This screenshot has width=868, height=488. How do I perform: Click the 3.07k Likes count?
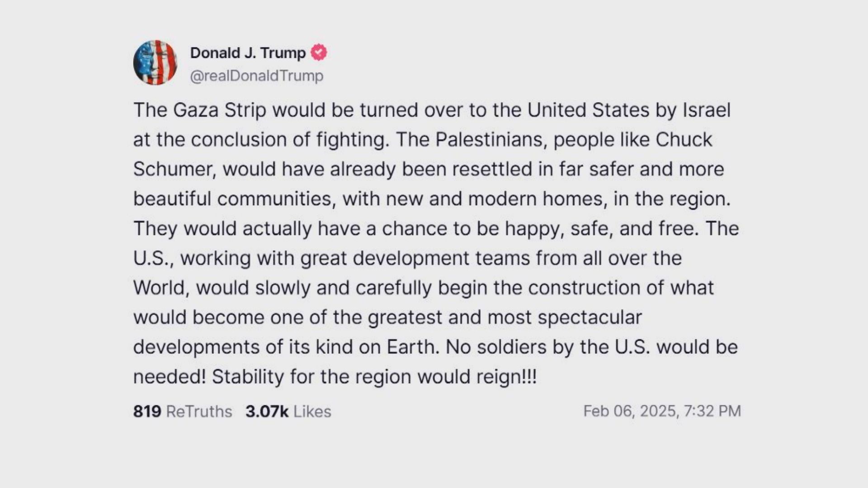288,411
